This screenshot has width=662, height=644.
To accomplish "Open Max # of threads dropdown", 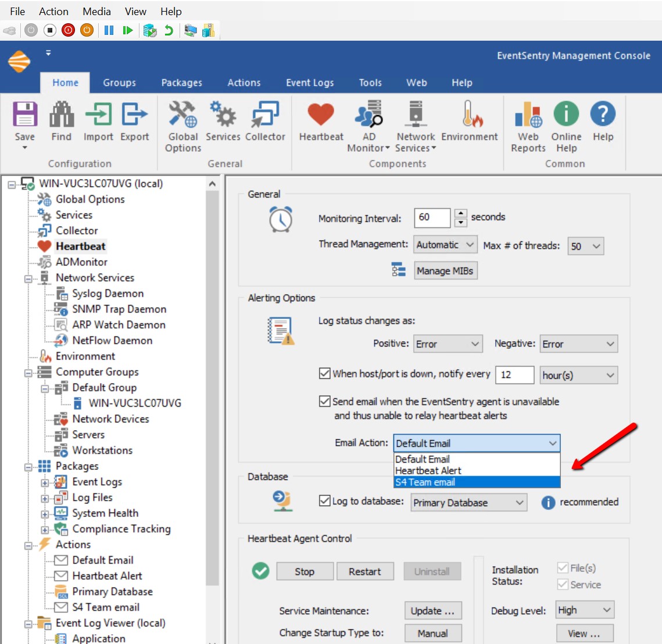I will (586, 246).
